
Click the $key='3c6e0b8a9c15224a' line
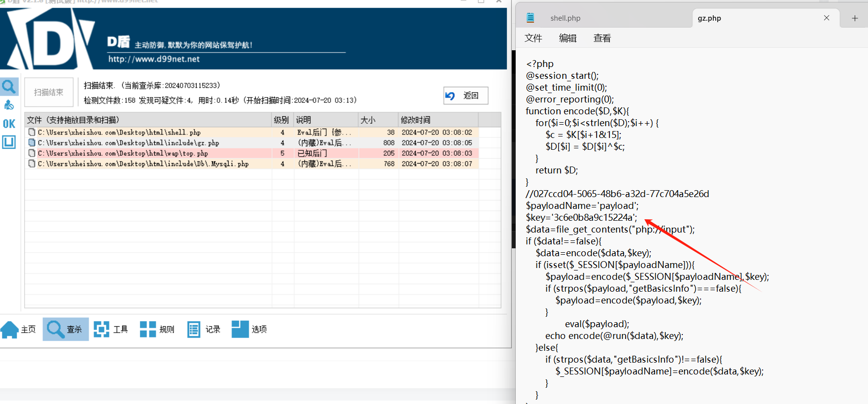(581, 217)
